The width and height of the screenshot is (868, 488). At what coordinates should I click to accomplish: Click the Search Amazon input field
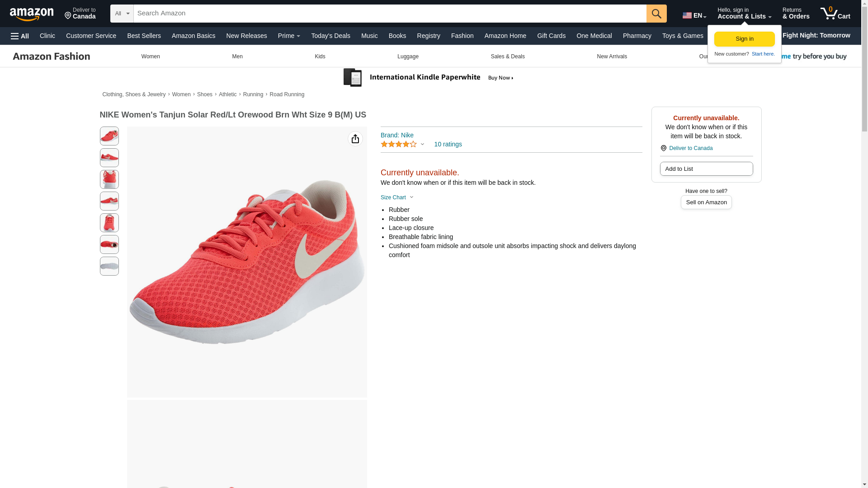pyautogui.click(x=389, y=14)
